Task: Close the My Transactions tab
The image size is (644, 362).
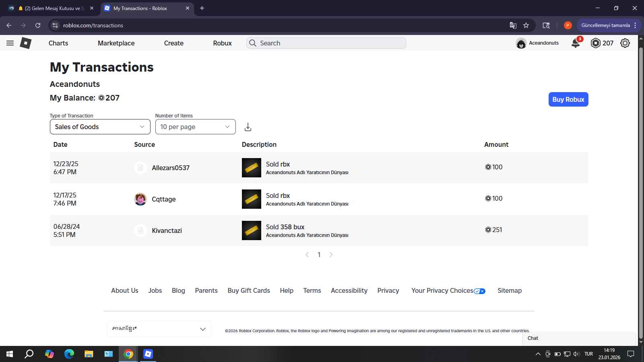Action: [x=188, y=8]
